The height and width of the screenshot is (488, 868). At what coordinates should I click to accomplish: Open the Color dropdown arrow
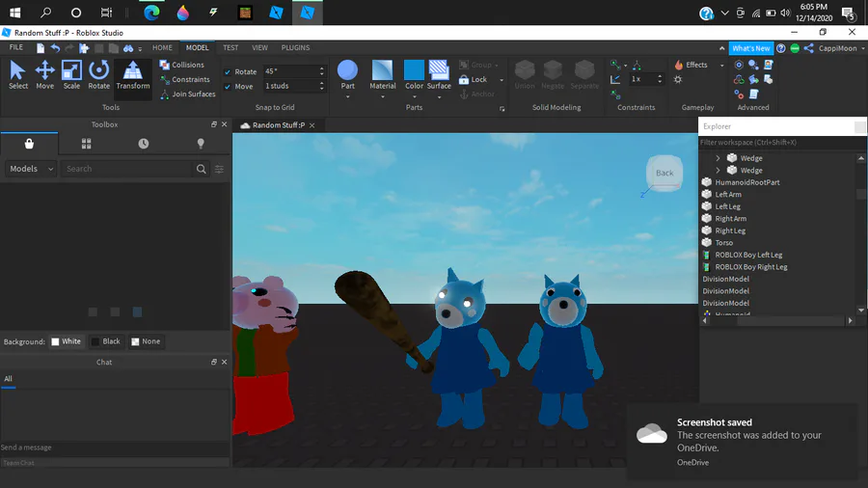coord(414,97)
